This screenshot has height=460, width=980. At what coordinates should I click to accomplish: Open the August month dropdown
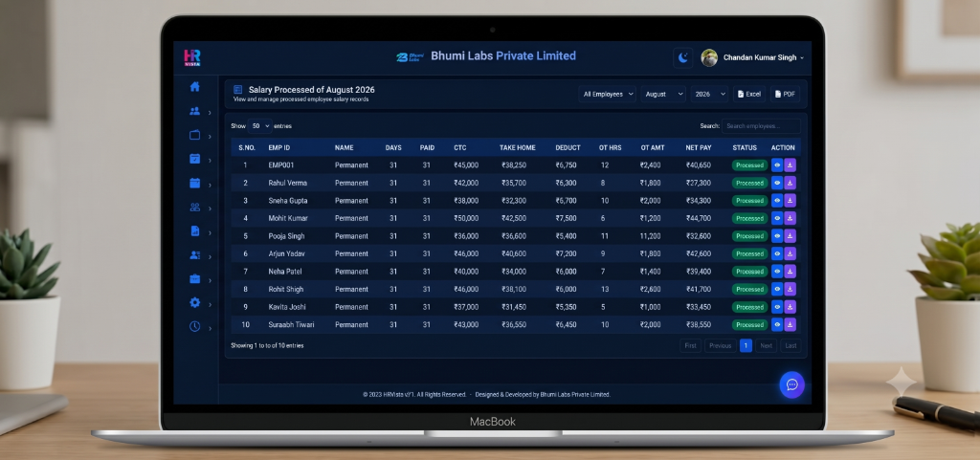(x=663, y=95)
